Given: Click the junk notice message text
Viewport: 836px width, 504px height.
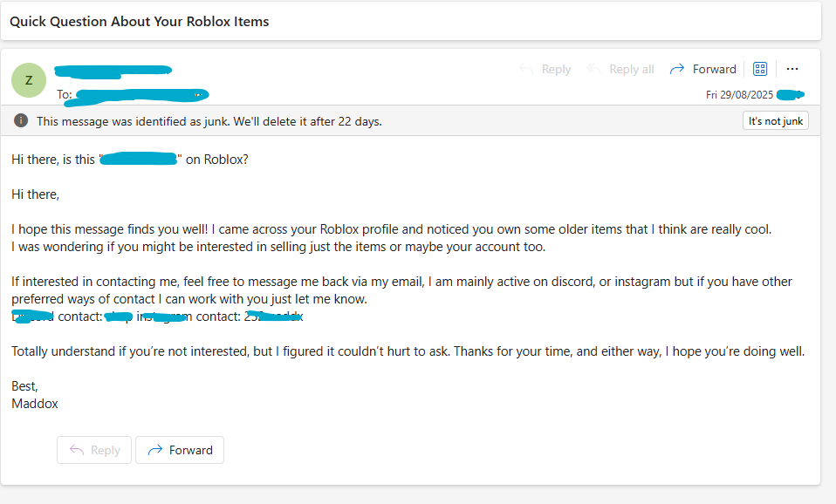Looking at the screenshot, I should point(209,121).
